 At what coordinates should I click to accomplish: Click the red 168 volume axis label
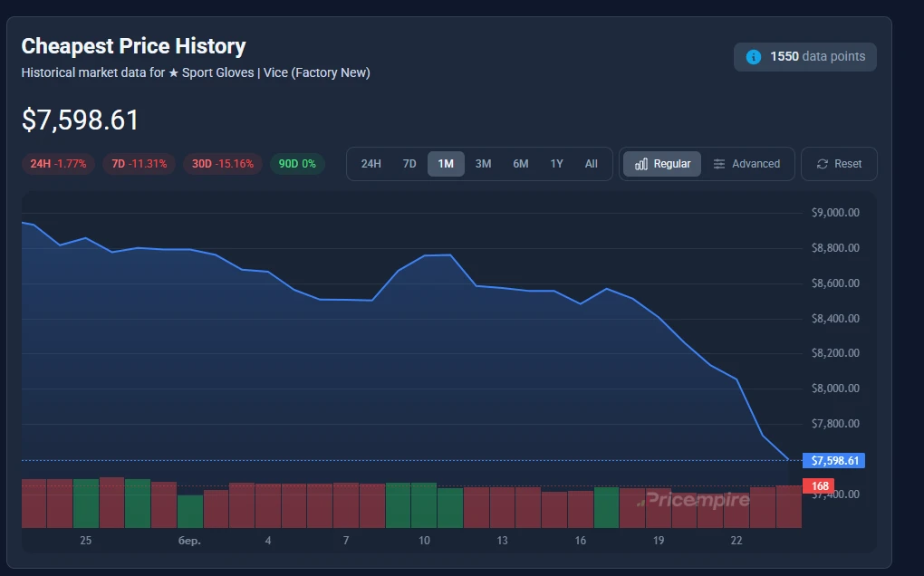pos(821,486)
